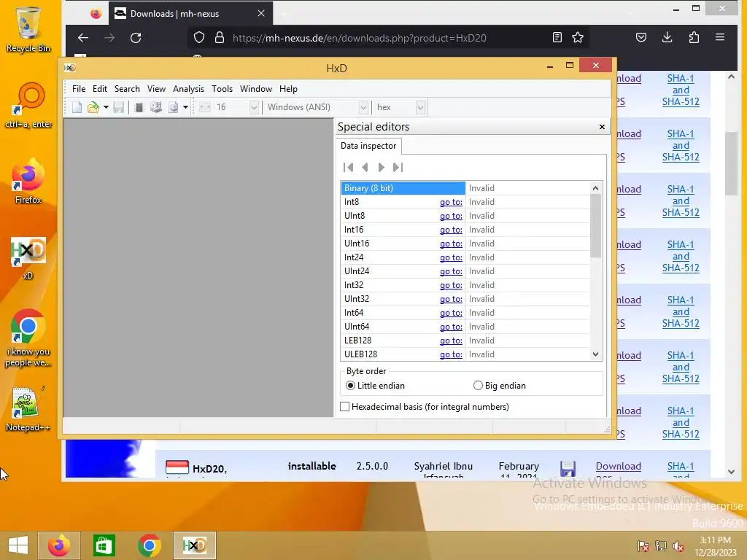Viewport: 747px width, 560px height.
Task: Click Firefox extensions puzzle icon
Action: coord(694,38)
